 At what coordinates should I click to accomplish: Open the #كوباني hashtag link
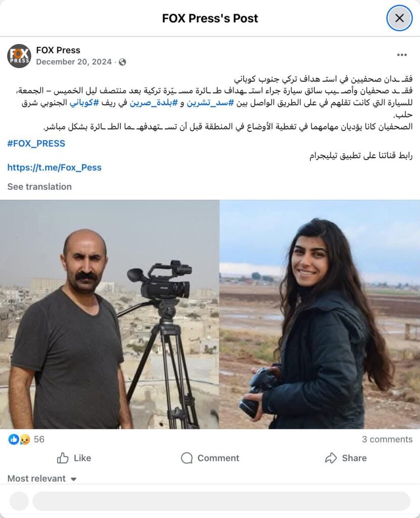click(84, 103)
